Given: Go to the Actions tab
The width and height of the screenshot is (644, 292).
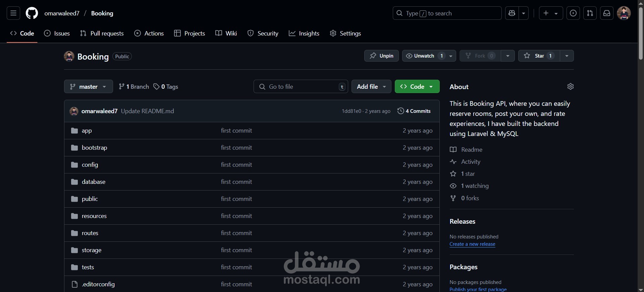Looking at the screenshot, I should [149, 33].
